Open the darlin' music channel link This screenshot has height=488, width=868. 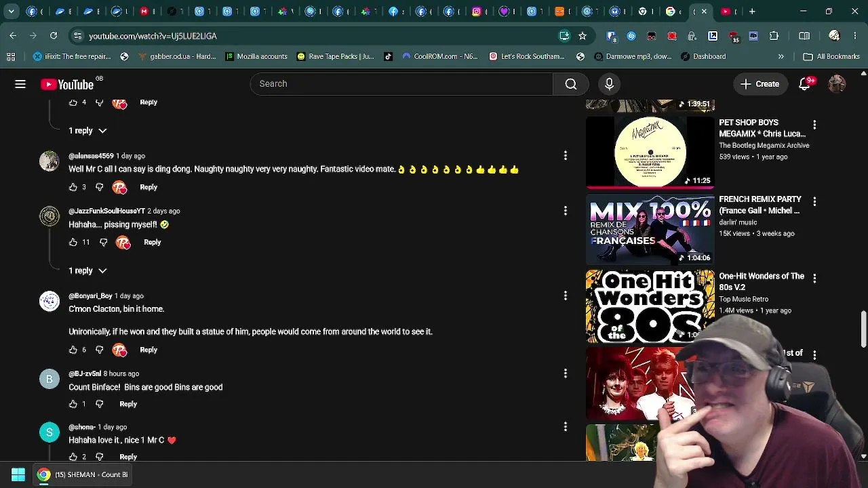pyautogui.click(x=738, y=222)
